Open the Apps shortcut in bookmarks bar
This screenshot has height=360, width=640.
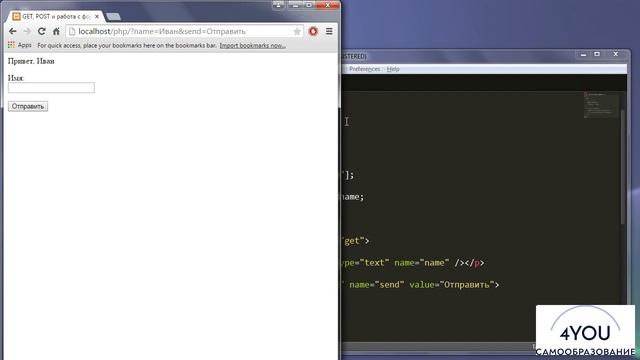point(20,45)
